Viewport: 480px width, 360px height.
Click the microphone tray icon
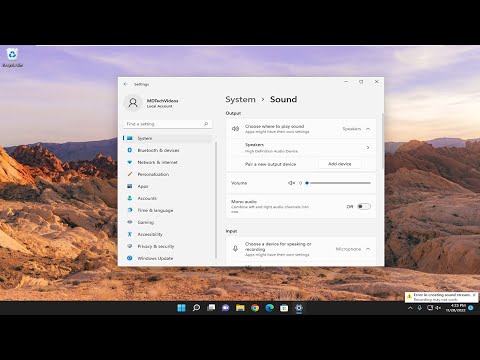coord(420,308)
